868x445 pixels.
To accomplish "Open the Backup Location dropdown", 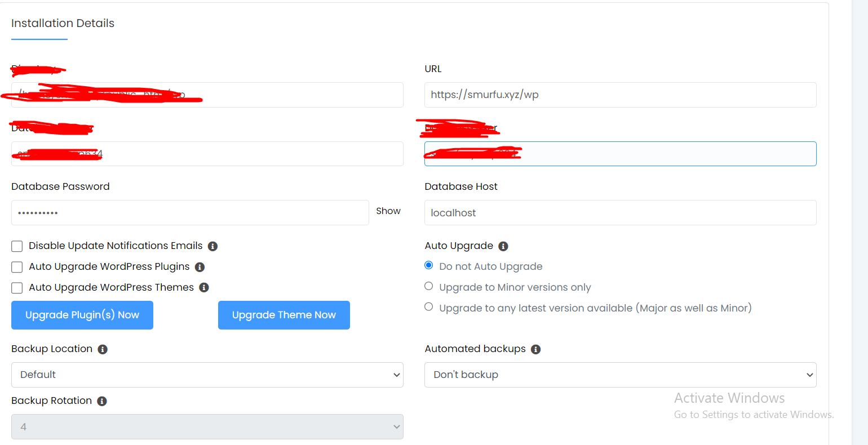I will click(x=207, y=375).
